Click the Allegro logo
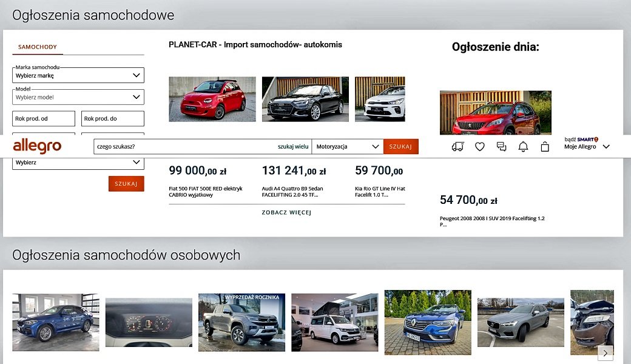 37,146
